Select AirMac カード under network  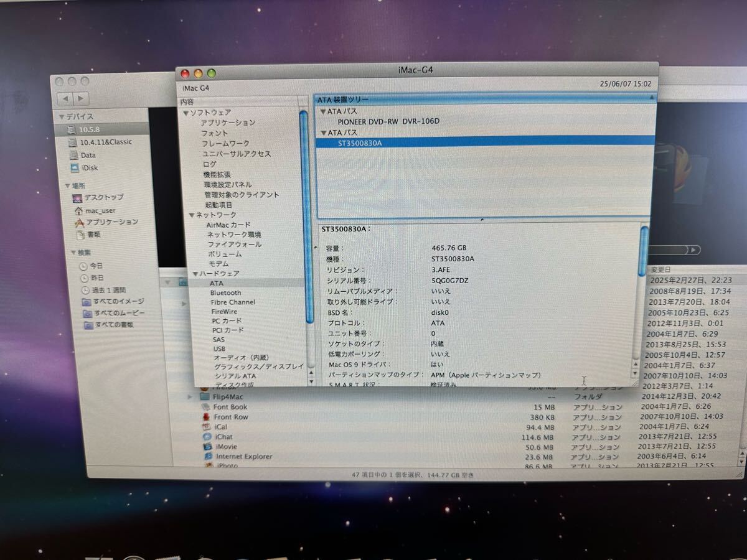[x=228, y=225]
